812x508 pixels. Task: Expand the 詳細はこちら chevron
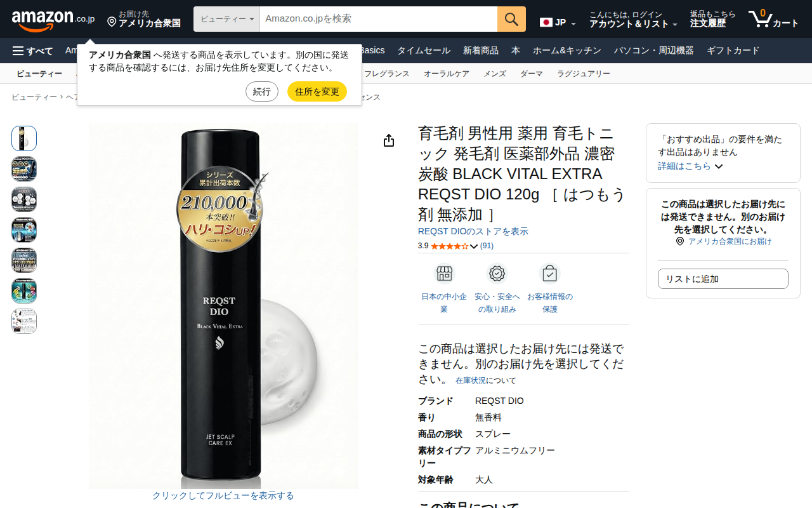click(719, 166)
